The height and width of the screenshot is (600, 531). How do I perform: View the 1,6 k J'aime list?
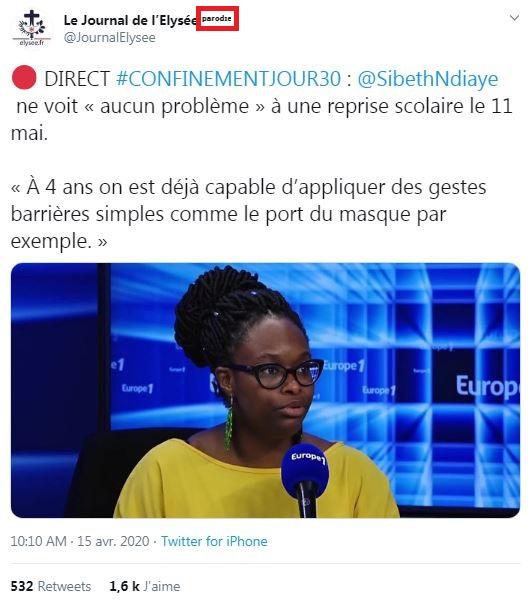pyautogui.click(x=145, y=586)
